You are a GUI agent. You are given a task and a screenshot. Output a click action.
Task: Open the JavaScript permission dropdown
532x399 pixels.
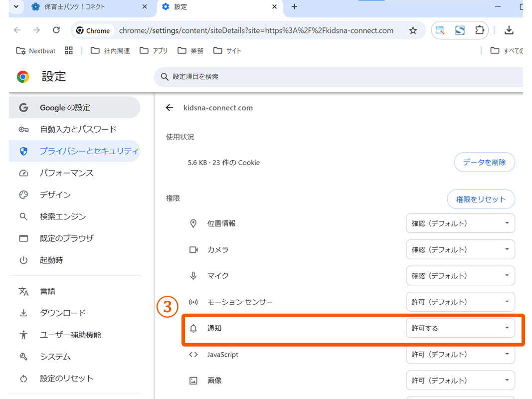point(460,355)
